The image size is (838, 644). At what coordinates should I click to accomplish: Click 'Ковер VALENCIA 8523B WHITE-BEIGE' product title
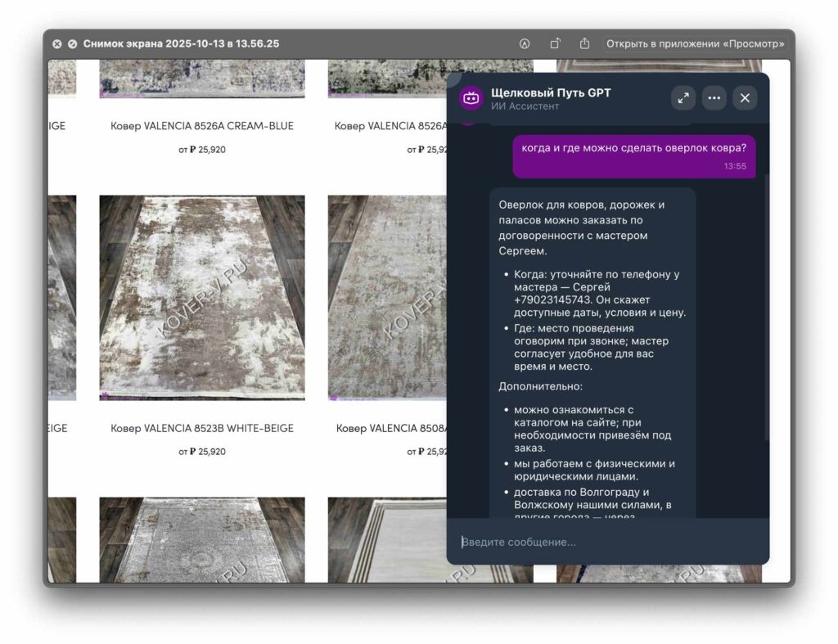click(202, 429)
